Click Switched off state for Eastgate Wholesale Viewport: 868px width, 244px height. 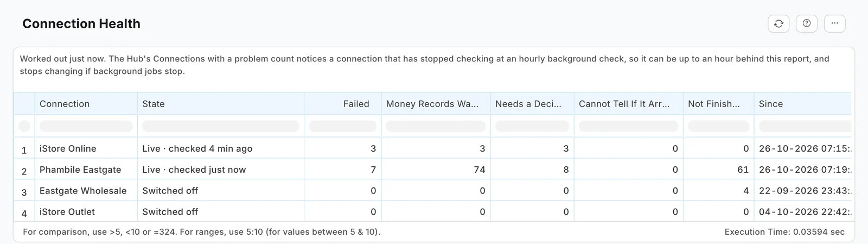[x=221, y=191]
